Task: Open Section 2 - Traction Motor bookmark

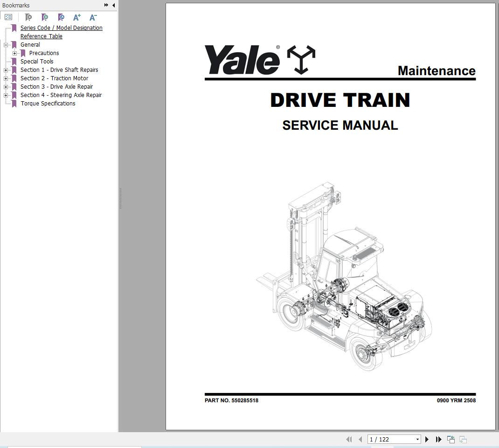Action: coord(55,78)
